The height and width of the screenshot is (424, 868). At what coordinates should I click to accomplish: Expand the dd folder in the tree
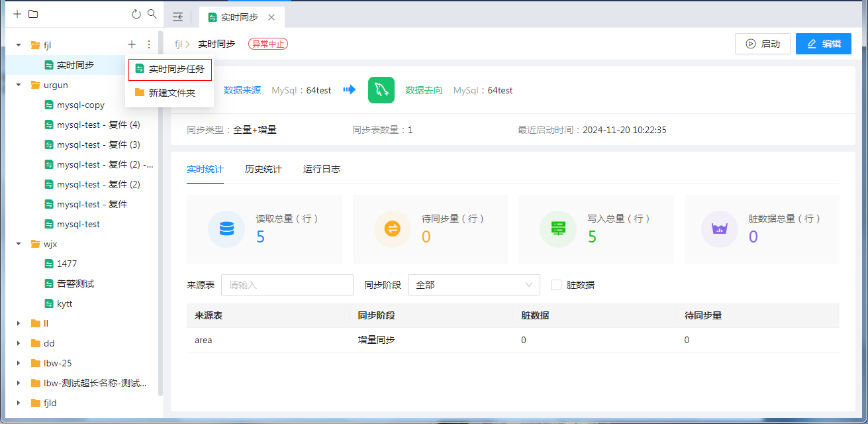point(19,343)
